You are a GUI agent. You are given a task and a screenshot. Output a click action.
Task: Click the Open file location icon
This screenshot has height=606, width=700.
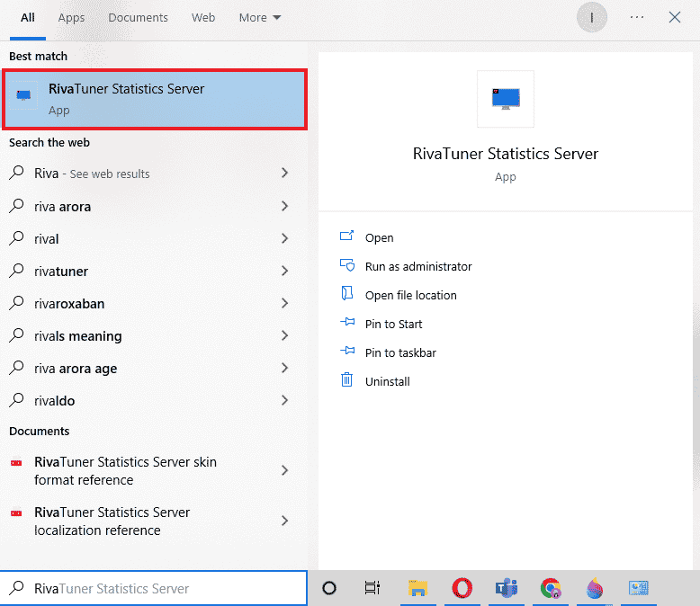(347, 293)
